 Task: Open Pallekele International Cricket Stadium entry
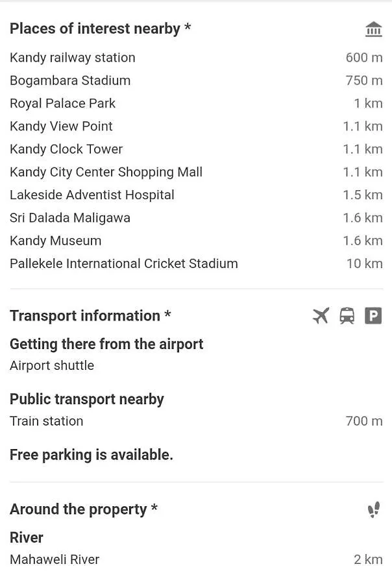point(196,263)
